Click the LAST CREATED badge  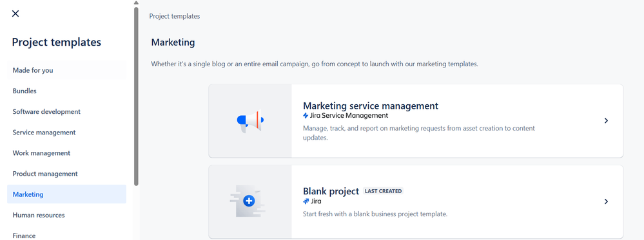tap(383, 191)
